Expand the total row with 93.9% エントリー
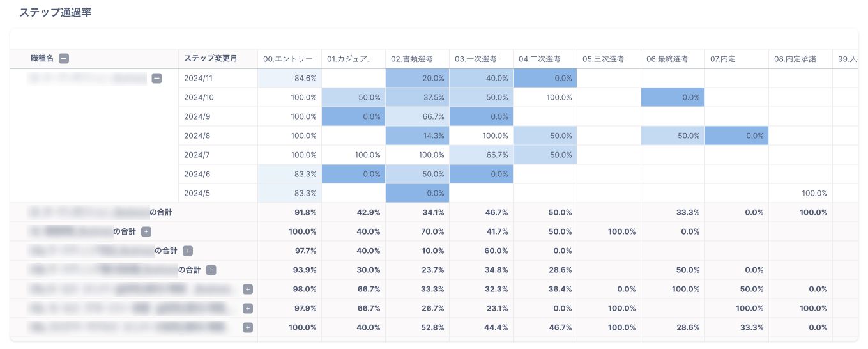This screenshot has width=868, height=349. (211, 270)
